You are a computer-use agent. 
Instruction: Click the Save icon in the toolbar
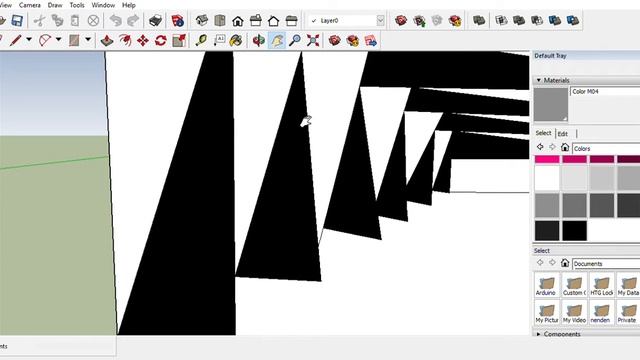point(17,20)
